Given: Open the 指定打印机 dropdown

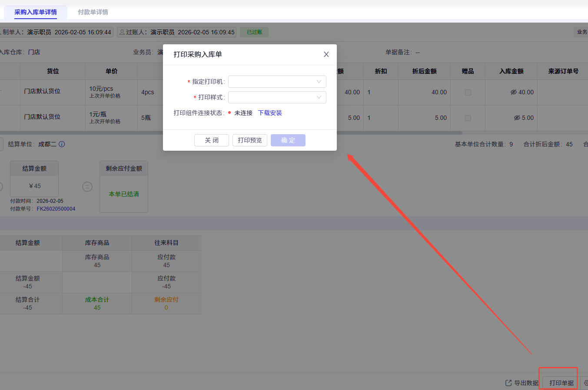Looking at the screenshot, I should tap(277, 82).
